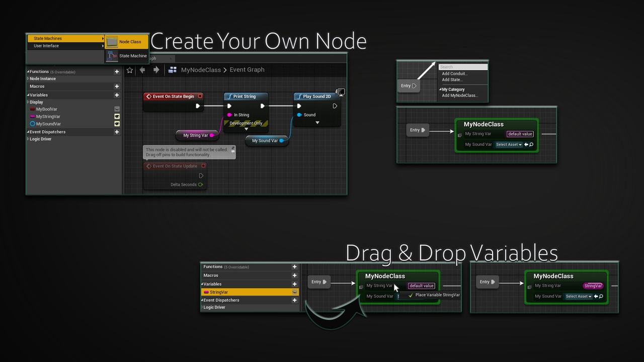Viewport: 644px width, 362px height.
Task: Click the forward navigation arrow in the graph toolbar
Action: [x=155, y=70]
